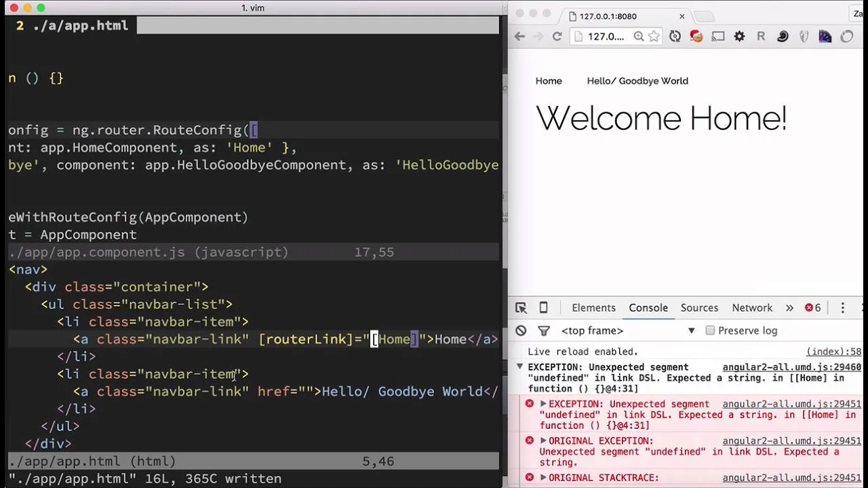Screen dimensions: 868x488
Task: Click error icon beside red EXCEPTION entry
Action: click(x=530, y=404)
